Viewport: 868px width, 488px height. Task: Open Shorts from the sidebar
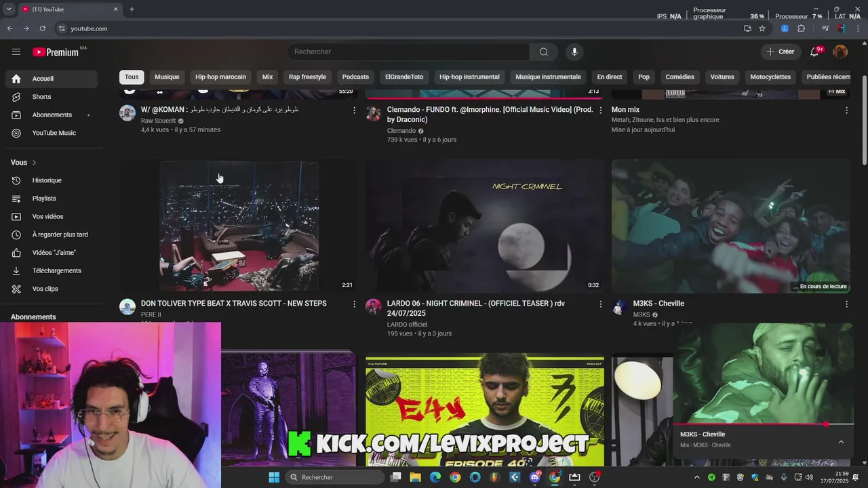[52, 97]
